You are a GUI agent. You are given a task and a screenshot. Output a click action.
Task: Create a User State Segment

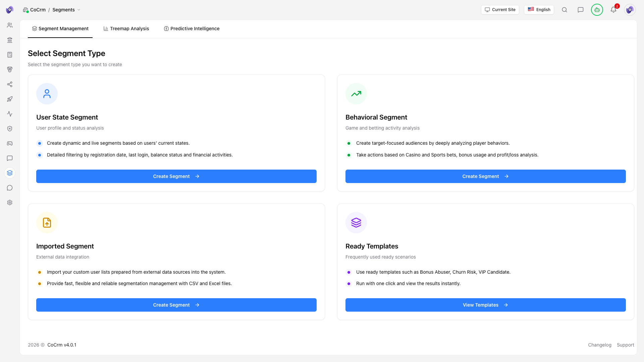coord(176,176)
